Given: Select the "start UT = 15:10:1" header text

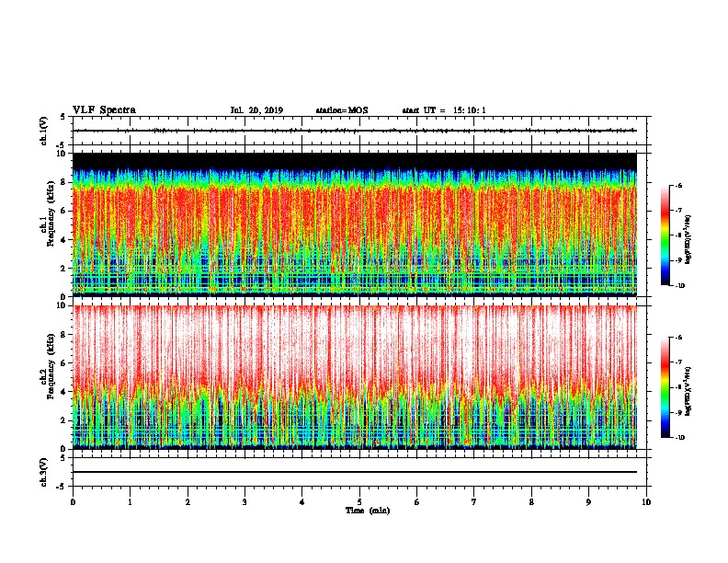Looking at the screenshot, I should click(x=444, y=110).
